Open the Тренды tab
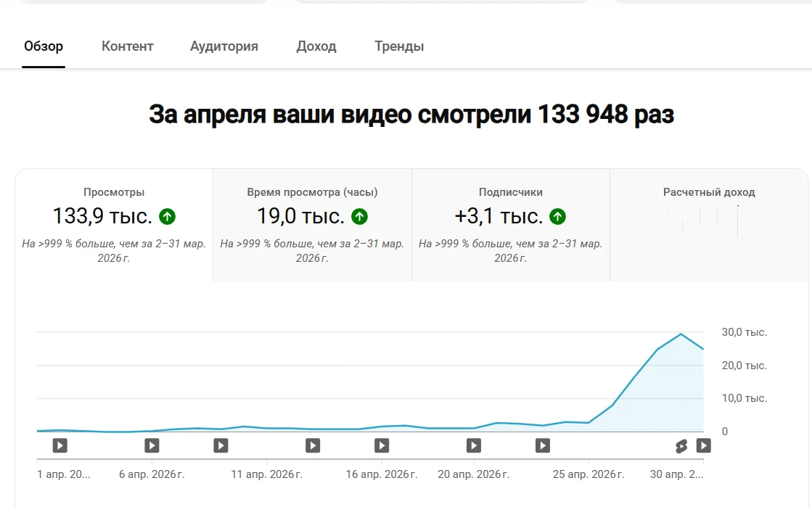This screenshot has height=507, width=812. 399,46
